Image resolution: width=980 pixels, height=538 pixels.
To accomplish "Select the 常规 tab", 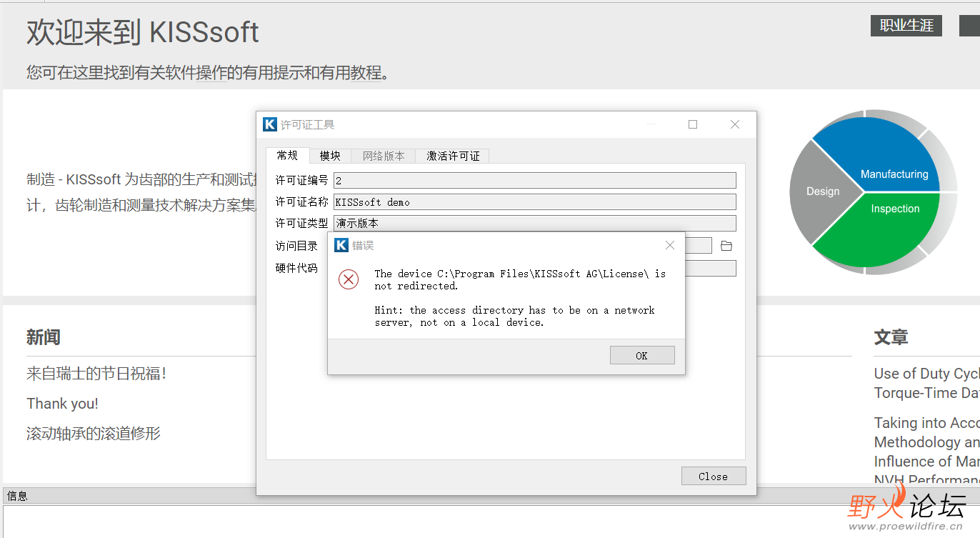I will (287, 156).
